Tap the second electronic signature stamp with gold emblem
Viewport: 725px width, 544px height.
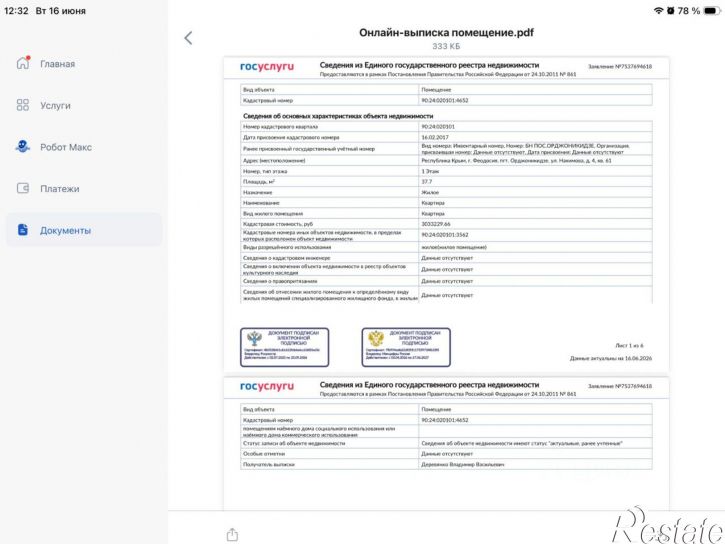click(x=406, y=347)
